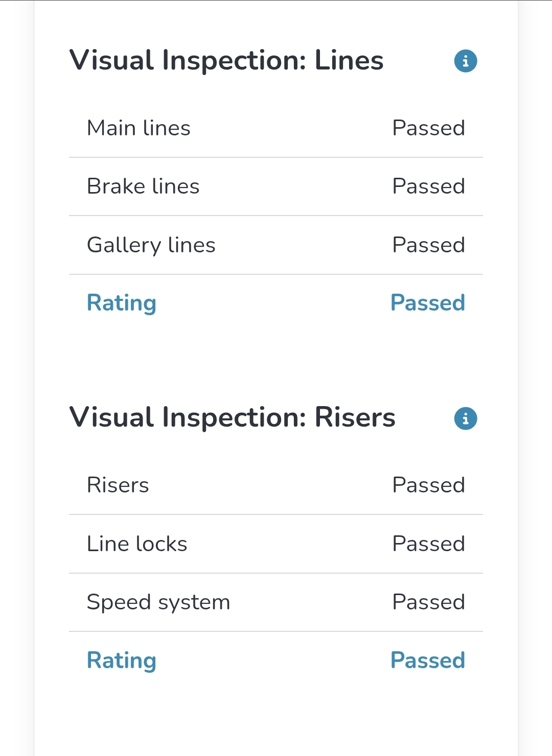Click Passed status for Gallery lines
The width and height of the screenshot is (552, 756).
pos(428,245)
